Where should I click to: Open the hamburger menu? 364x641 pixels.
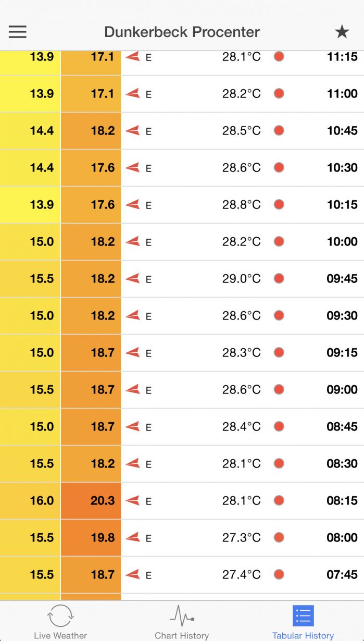[18, 32]
